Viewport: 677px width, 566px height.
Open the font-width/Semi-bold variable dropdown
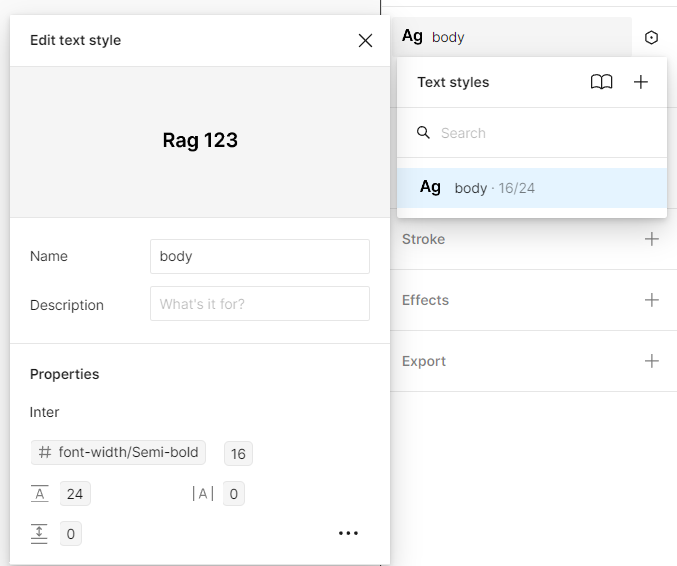point(118,452)
